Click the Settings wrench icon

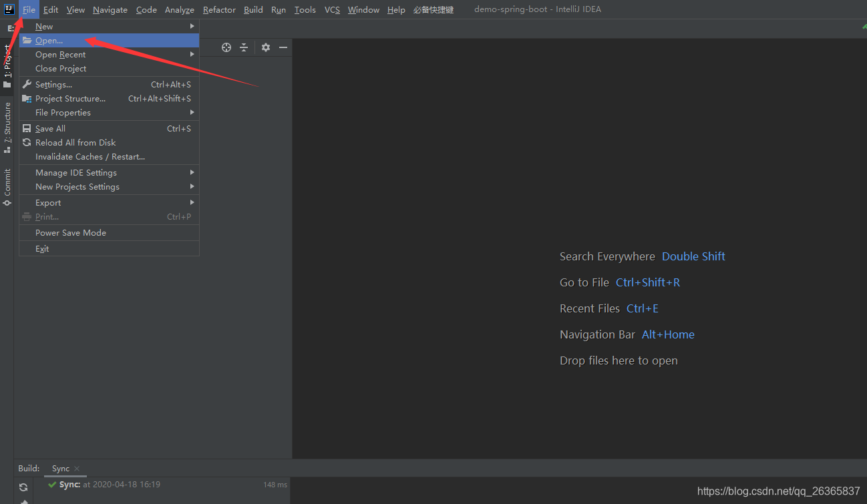27,85
